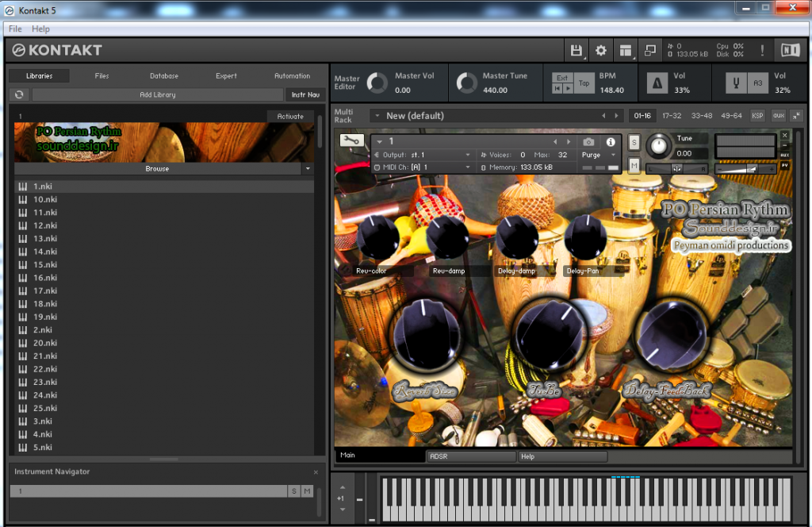Viewport: 812px width, 527px height.
Task: Click the Activate library button
Action: pos(290,117)
